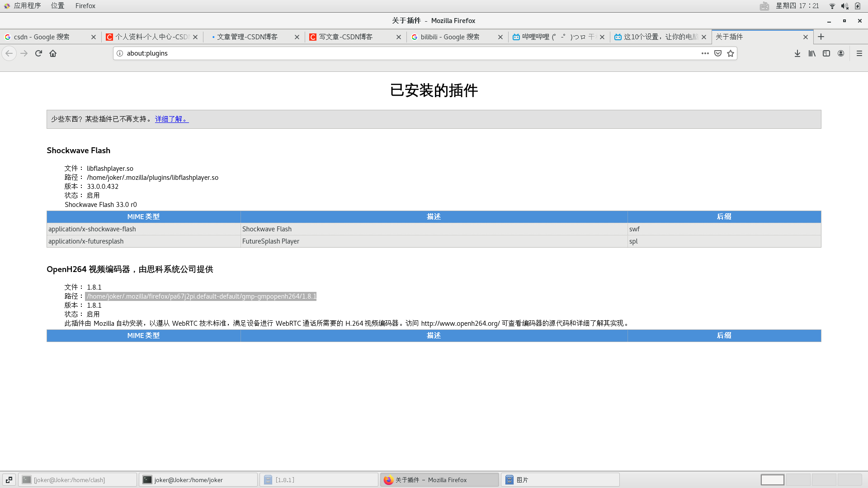
Task: Open the volume speaker tray icon
Action: click(844, 6)
